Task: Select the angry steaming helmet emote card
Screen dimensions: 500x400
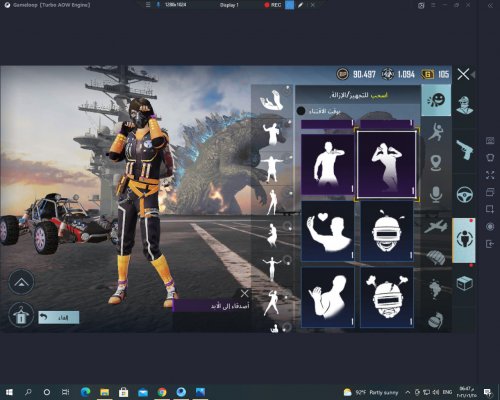Action: coord(387,297)
